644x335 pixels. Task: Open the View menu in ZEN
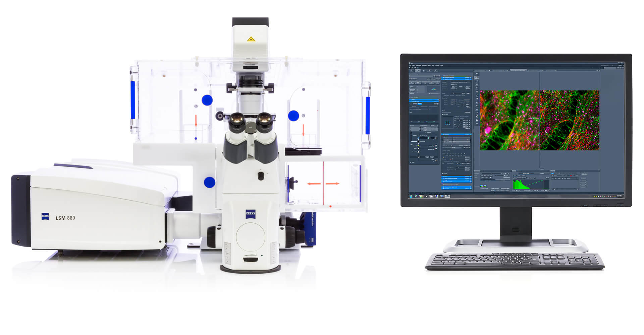tap(413, 65)
